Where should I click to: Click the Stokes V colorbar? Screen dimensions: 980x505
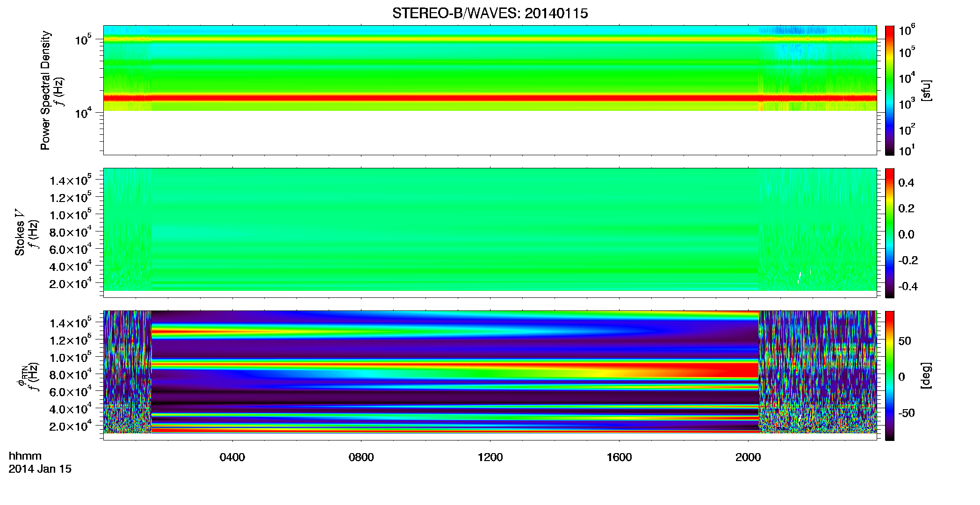pyautogui.click(x=889, y=233)
